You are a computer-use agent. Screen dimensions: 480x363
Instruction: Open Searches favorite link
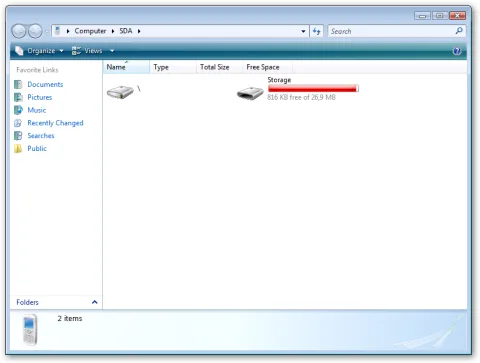(41, 136)
